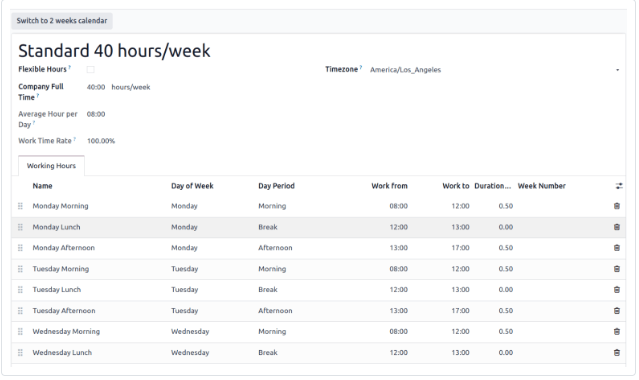
Task: Select the Average Hour per Day value
Action: [x=96, y=114]
